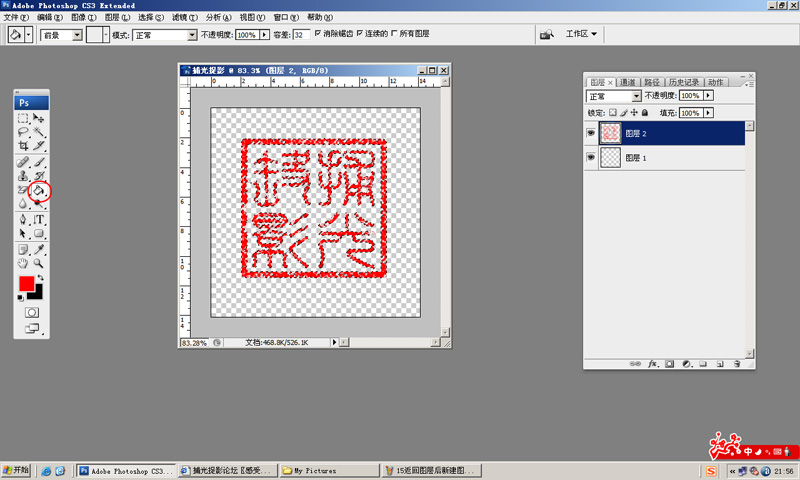Toggle the 消除锯齿 anti-alias checkbox
800x480 pixels.
318,33
